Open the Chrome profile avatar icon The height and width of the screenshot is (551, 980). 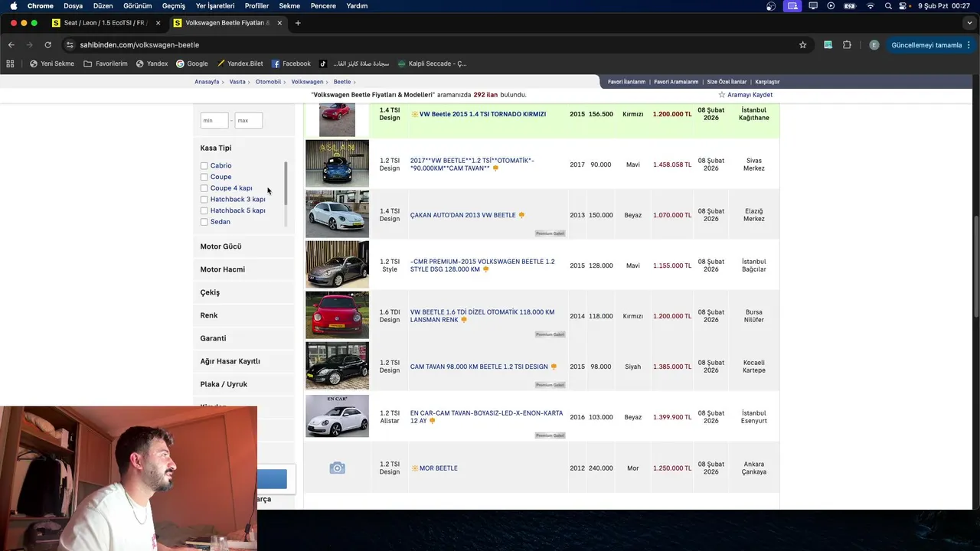[874, 45]
